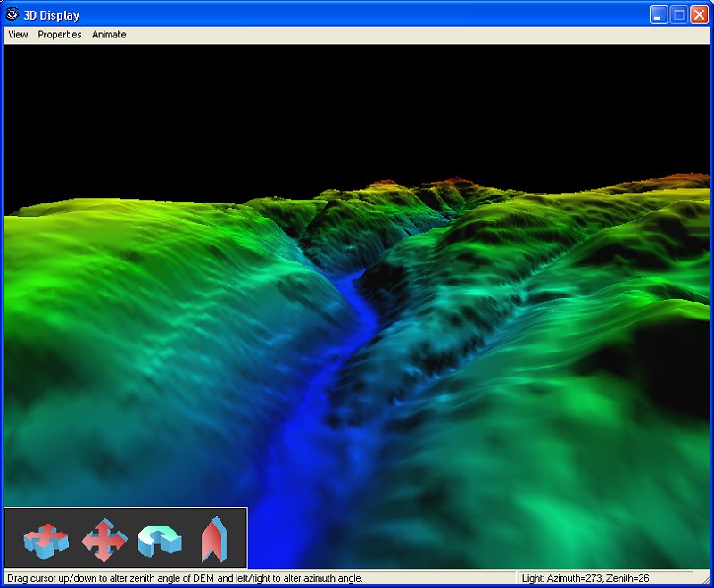This screenshot has width=714, height=588.
Task: Maximize the 3D Display window
Action: [x=679, y=14]
